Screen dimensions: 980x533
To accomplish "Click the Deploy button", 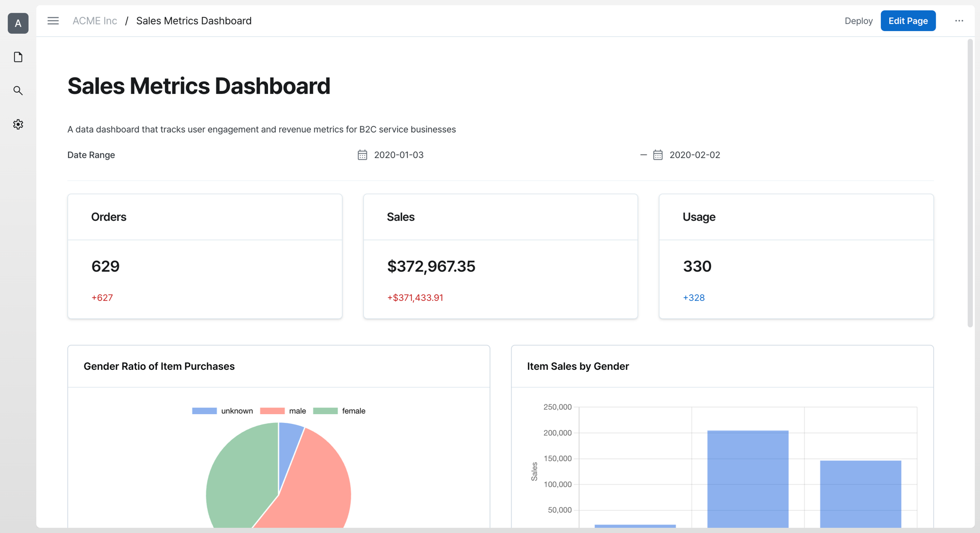I will [859, 21].
